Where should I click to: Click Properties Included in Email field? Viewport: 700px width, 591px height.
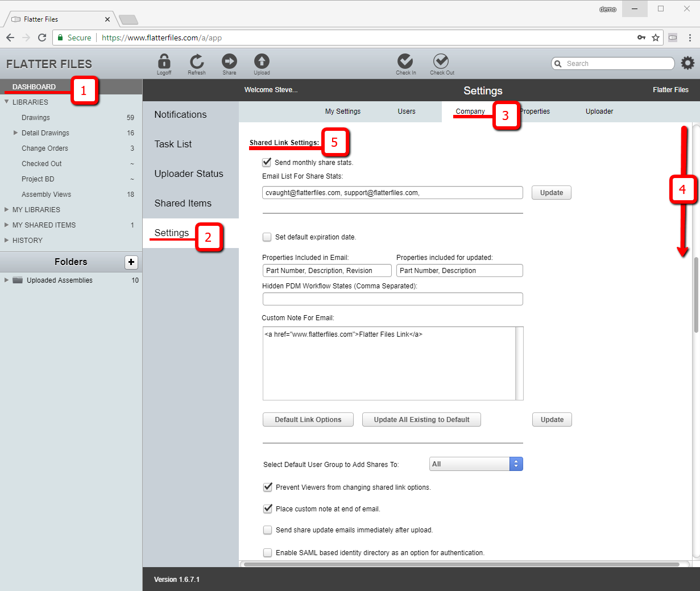(x=327, y=271)
